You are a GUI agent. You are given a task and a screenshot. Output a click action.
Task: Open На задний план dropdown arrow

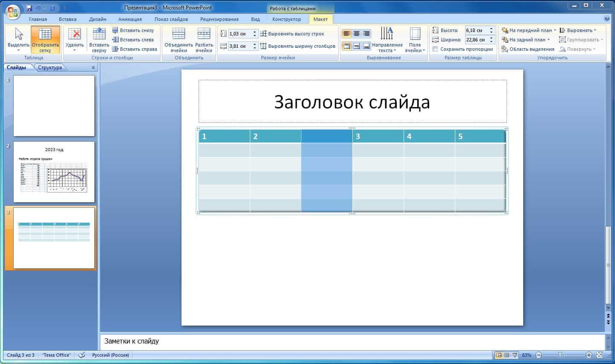pos(548,40)
